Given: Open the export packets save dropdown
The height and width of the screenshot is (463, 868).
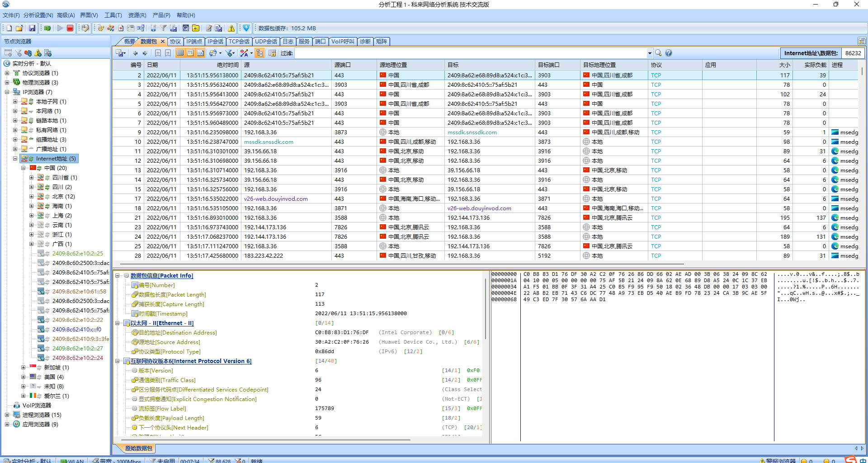Looking at the screenshot, I should (121, 53).
